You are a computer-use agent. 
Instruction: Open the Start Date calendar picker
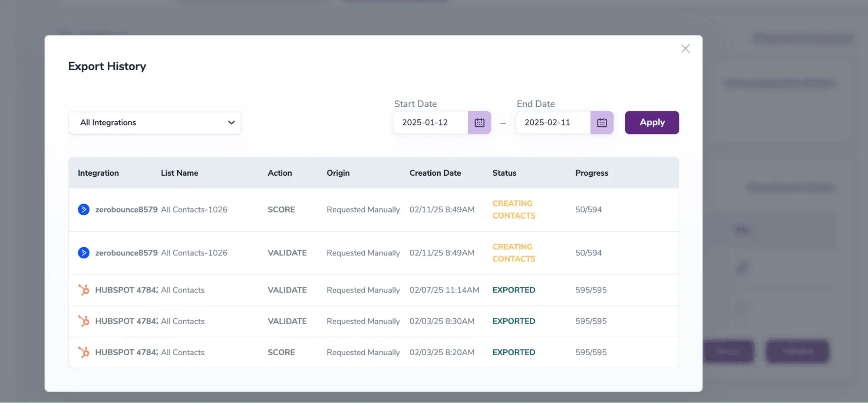click(x=479, y=123)
